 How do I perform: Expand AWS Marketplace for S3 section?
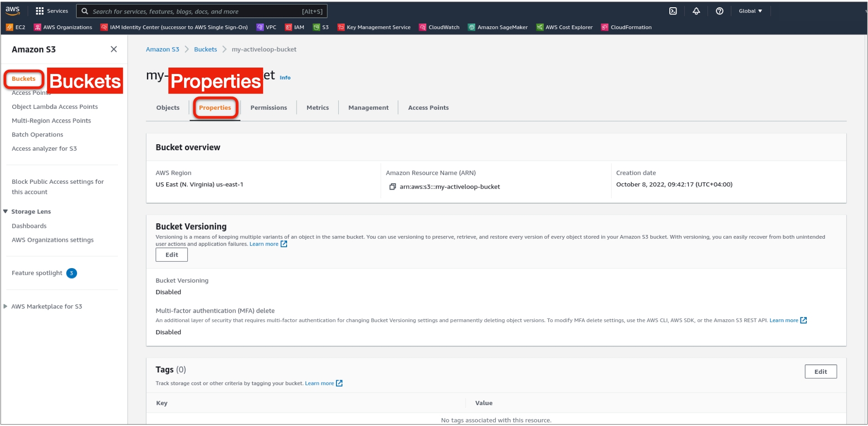click(x=6, y=307)
